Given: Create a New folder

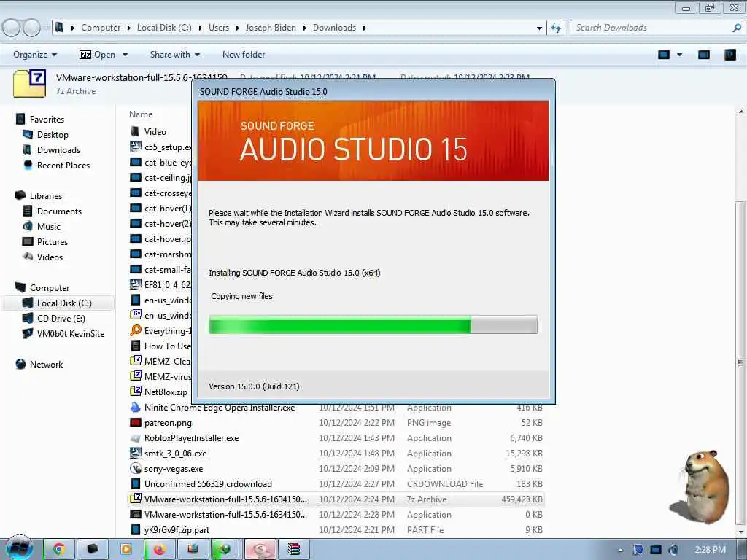Looking at the screenshot, I should [x=244, y=55].
